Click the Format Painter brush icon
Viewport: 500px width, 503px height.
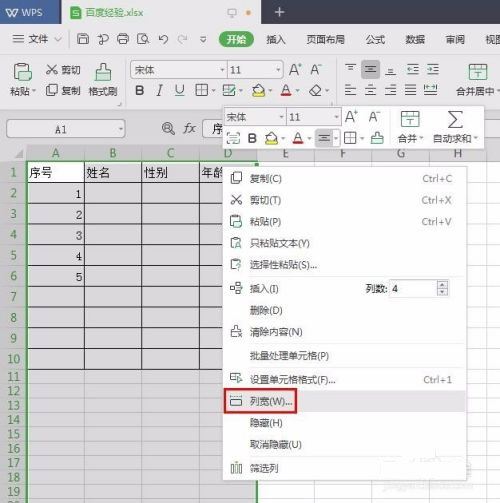103,72
